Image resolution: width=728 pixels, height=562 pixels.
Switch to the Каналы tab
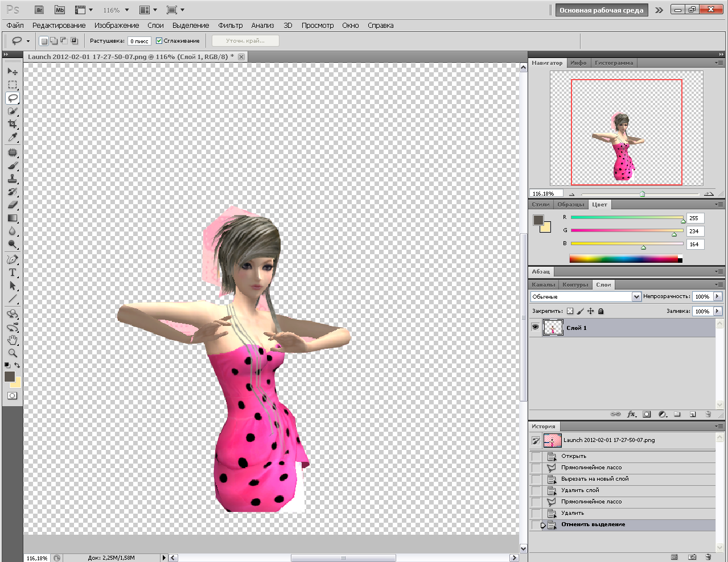[543, 285]
